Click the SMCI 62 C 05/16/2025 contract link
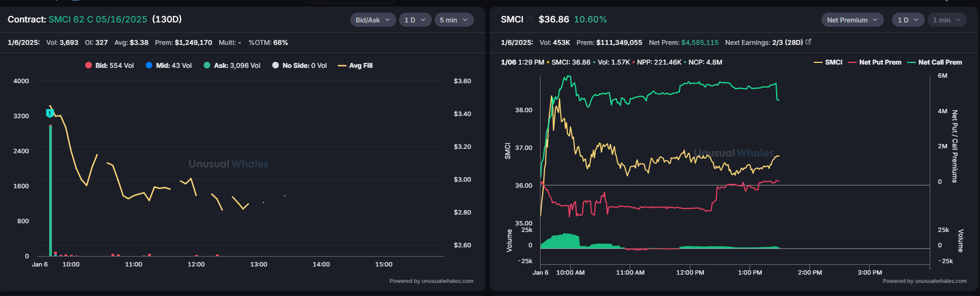This screenshot has width=980, height=296. tap(98, 19)
